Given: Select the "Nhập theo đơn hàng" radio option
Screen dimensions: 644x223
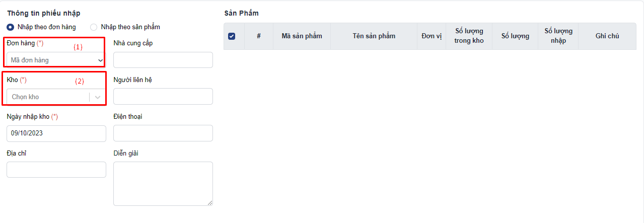Looking at the screenshot, I should 11,27.
